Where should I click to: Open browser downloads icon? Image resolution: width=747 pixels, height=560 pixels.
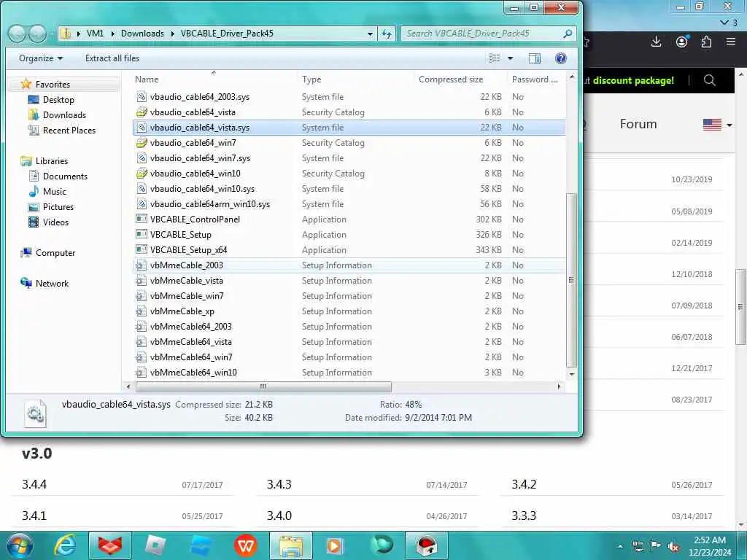[656, 42]
